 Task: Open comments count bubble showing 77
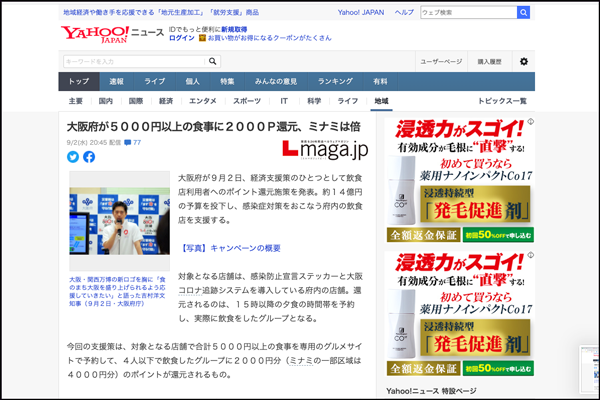(131, 143)
